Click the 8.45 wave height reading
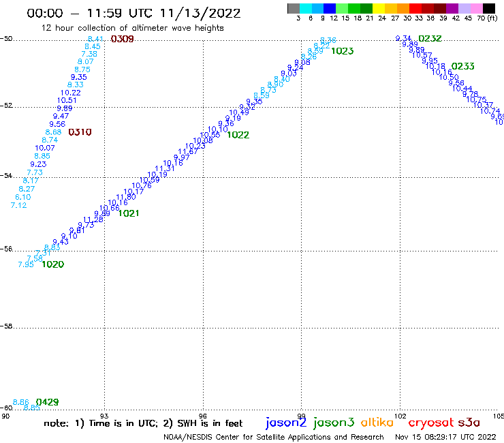This screenshot has width=504, height=443. click(x=93, y=46)
